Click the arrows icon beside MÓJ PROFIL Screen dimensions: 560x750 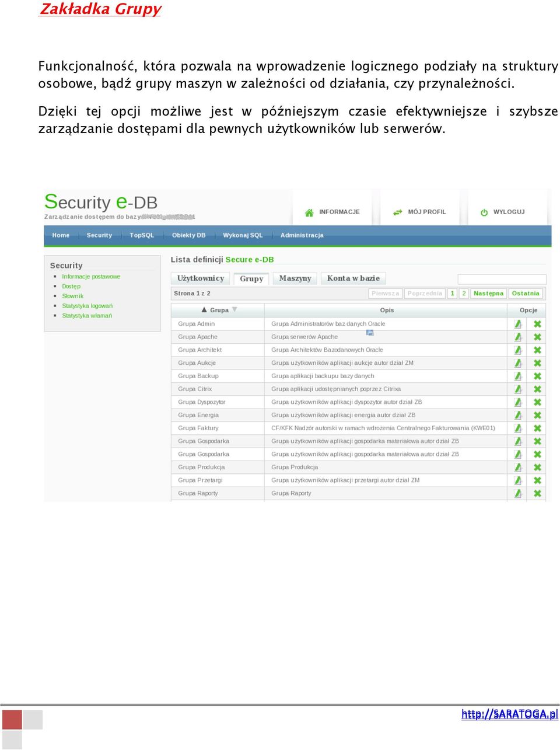398,212
